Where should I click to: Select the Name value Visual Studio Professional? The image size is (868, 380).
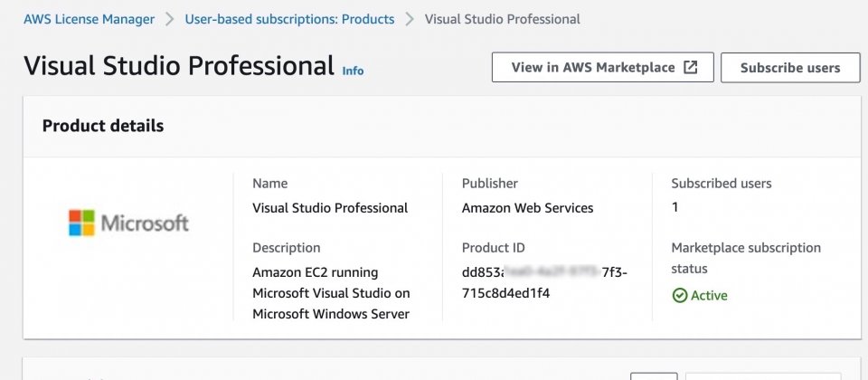330,208
